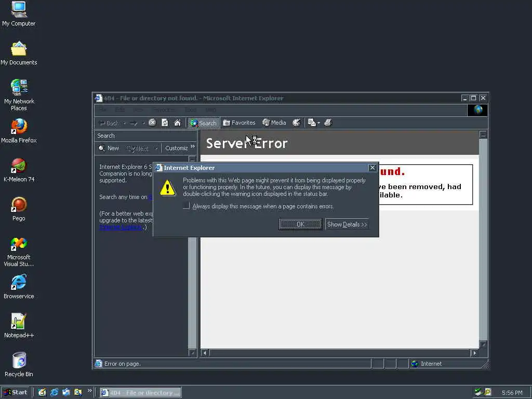532x399 pixels.
Task: Click Search pane scrollbar down arrow
Action: 192,353
